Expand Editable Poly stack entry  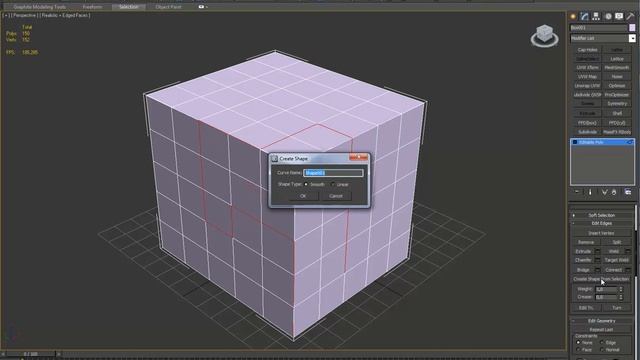575,142
